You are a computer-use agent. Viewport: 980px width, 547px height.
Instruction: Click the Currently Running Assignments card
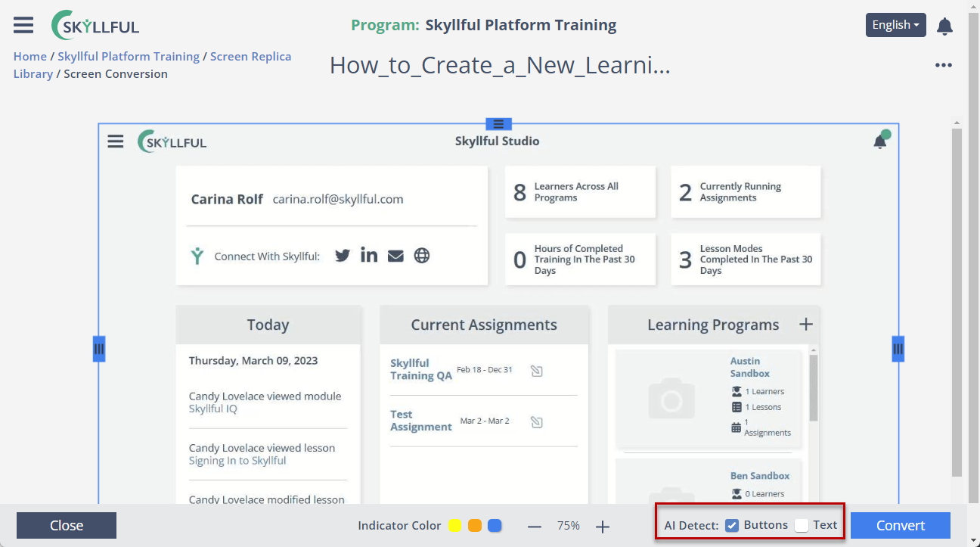746,192
